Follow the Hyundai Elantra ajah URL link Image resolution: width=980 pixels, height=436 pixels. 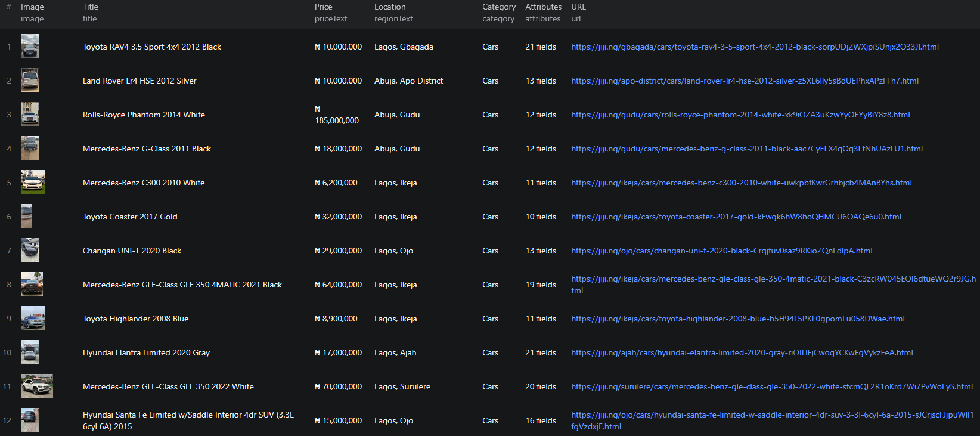click(x=742, y=352)
